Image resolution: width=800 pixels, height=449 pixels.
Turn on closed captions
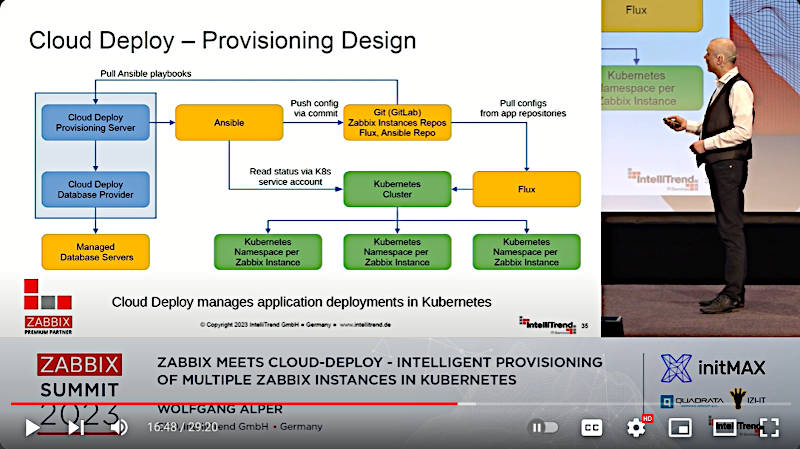tap(591, 428)
